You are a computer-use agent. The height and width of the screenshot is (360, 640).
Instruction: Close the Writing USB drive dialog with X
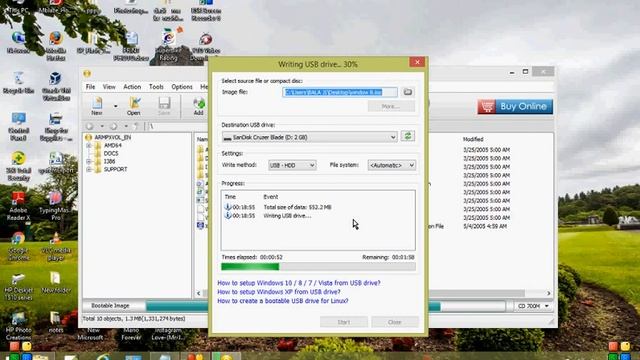417,62
